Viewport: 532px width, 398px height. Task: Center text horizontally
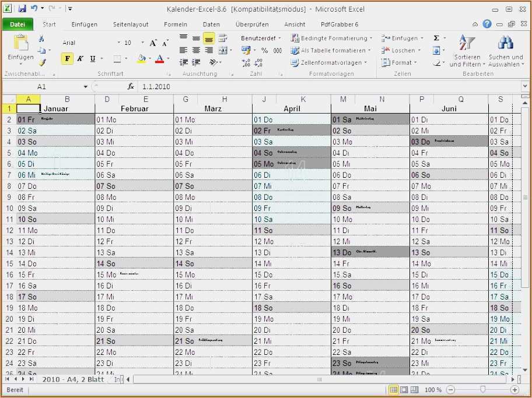(196, 50)
